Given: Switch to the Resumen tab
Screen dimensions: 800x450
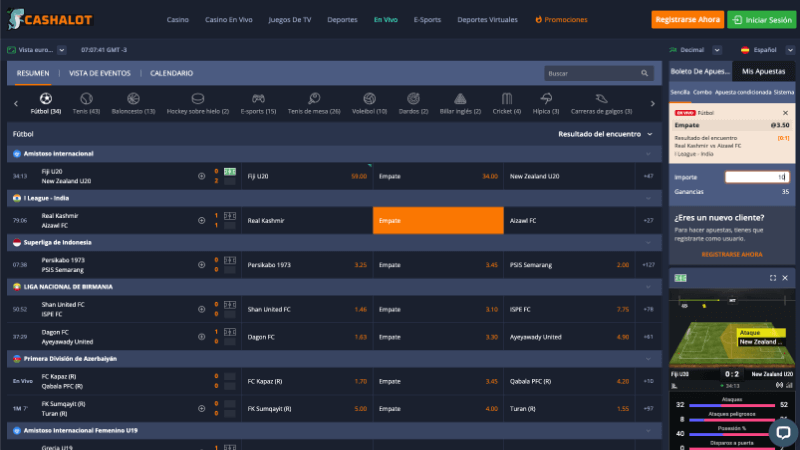Looking at the screenshot, I should coord(33,73).
